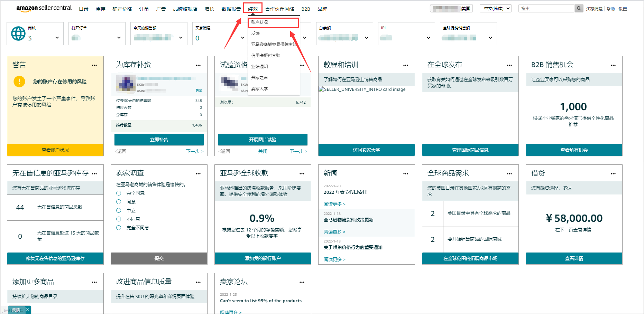Viewport: 644px width, 314px height.
Task: Close the 反馈 tab with its X
Action: tap(28, 310)
